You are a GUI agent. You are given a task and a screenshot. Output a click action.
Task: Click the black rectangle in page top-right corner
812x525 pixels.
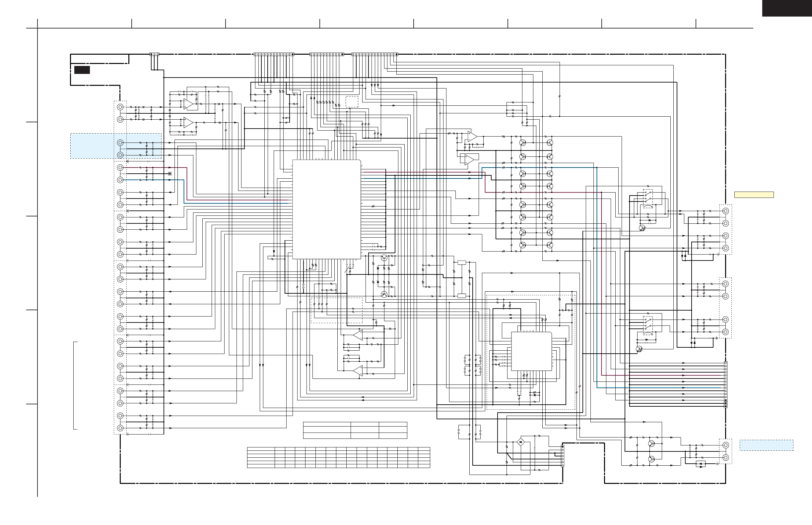787,8
